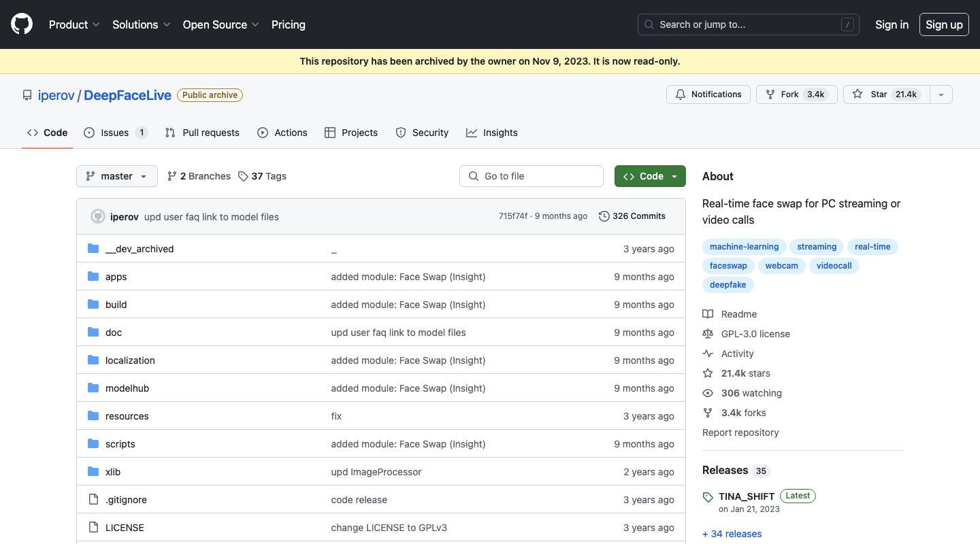Open the Pricing page
Screen dimensions: 980x544
coord(289,24)
